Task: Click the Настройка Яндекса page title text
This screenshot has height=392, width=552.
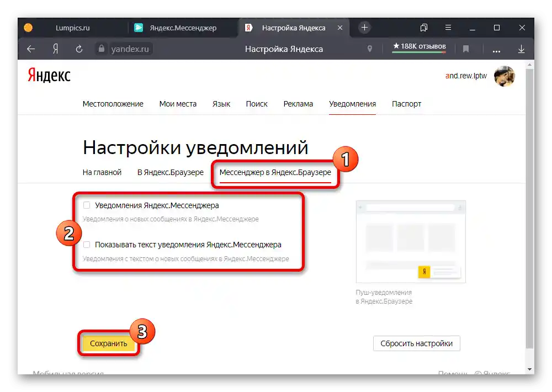Action: click(284, 49)
